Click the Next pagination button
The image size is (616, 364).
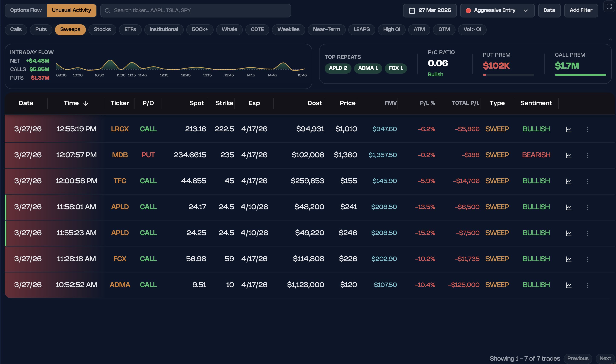pos(605,358)
